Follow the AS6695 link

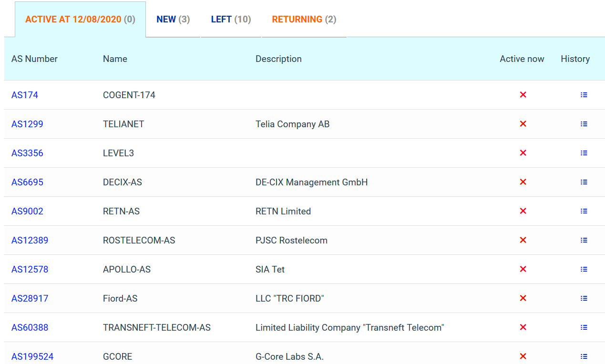27,182
